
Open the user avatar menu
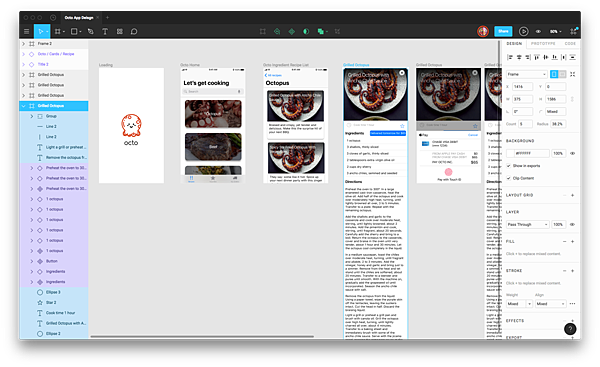point(483,31)
